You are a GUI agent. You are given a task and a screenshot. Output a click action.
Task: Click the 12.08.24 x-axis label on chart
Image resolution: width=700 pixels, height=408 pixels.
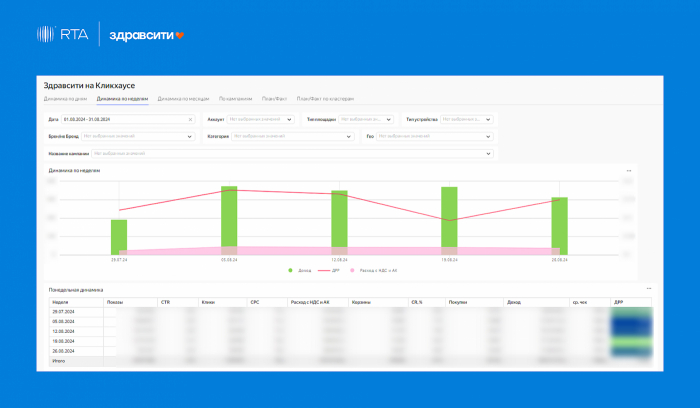click(339, 260)
